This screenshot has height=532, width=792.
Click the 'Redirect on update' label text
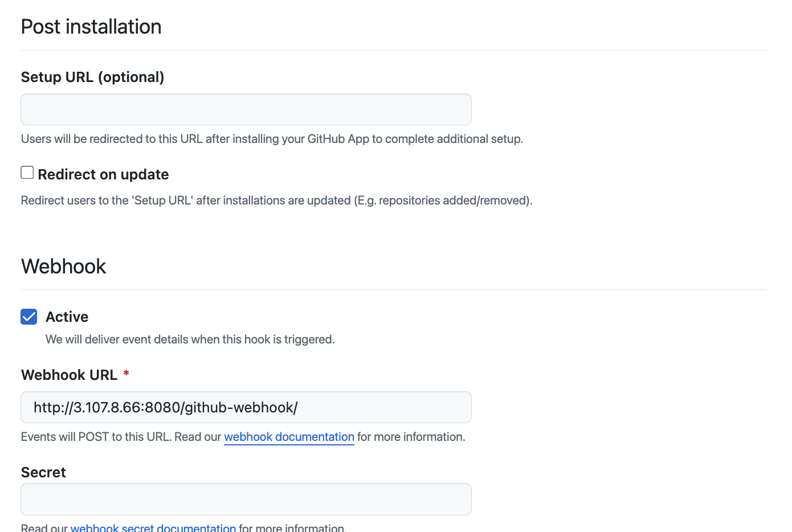click(103, 174)
